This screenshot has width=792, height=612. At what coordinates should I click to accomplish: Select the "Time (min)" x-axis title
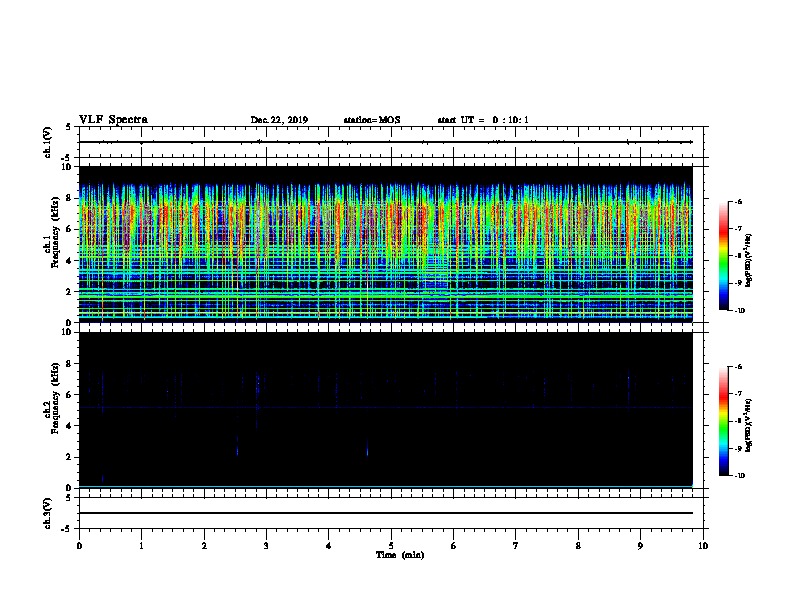(x=400, y=555)
